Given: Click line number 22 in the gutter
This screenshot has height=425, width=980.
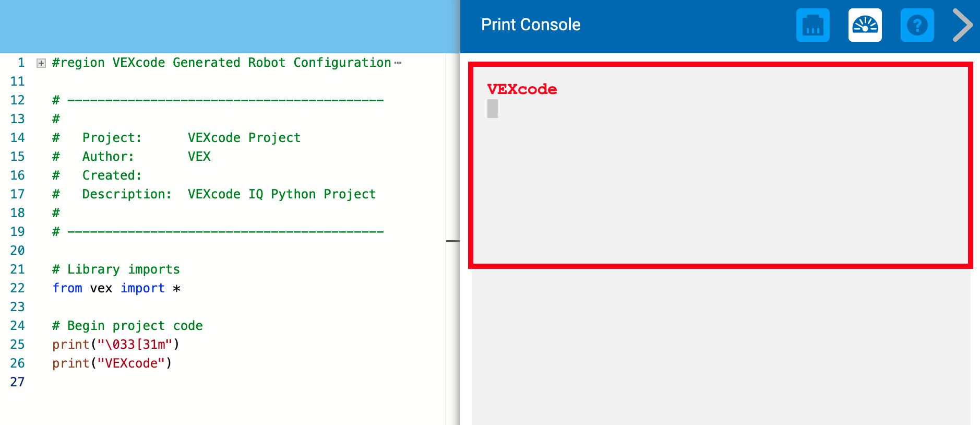Looking at the screenshot, I should (x=17, y=288).
